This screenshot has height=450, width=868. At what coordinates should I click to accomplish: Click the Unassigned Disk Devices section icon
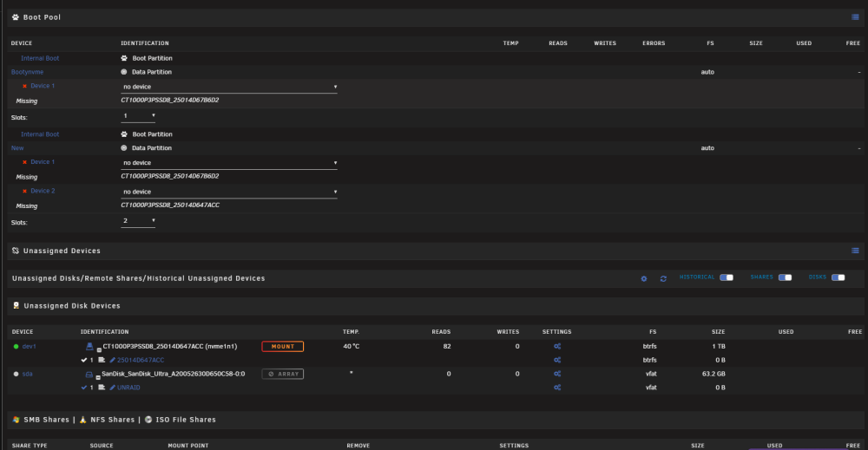pos(16,305)
